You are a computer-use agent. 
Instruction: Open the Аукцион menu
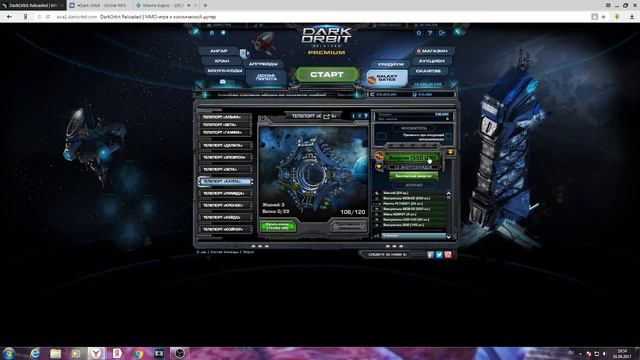(432, 61)
